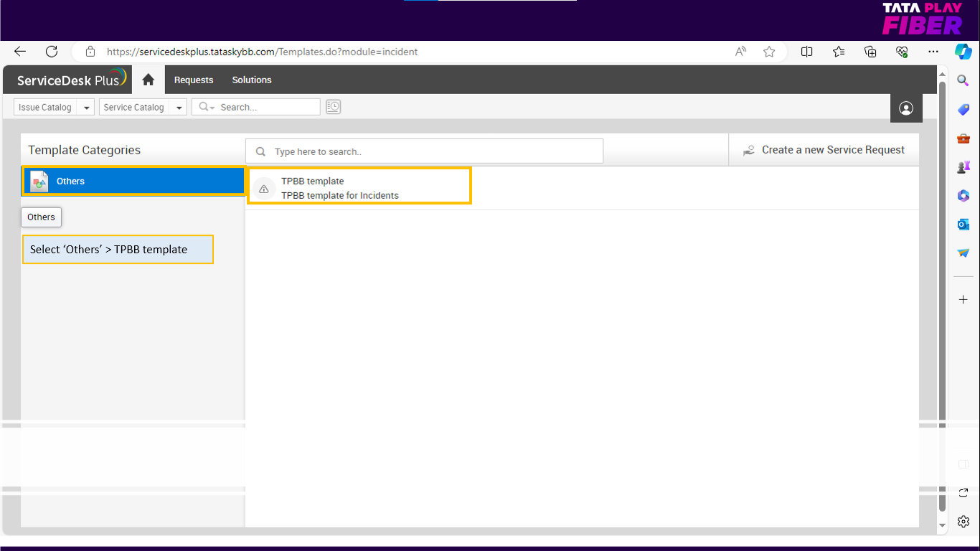Open the TPBB template link
980x551 pixels.
click(313, 181)
